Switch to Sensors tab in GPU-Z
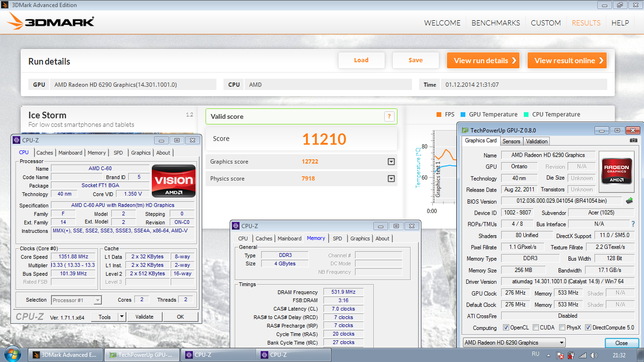 [x=511, y=141]
